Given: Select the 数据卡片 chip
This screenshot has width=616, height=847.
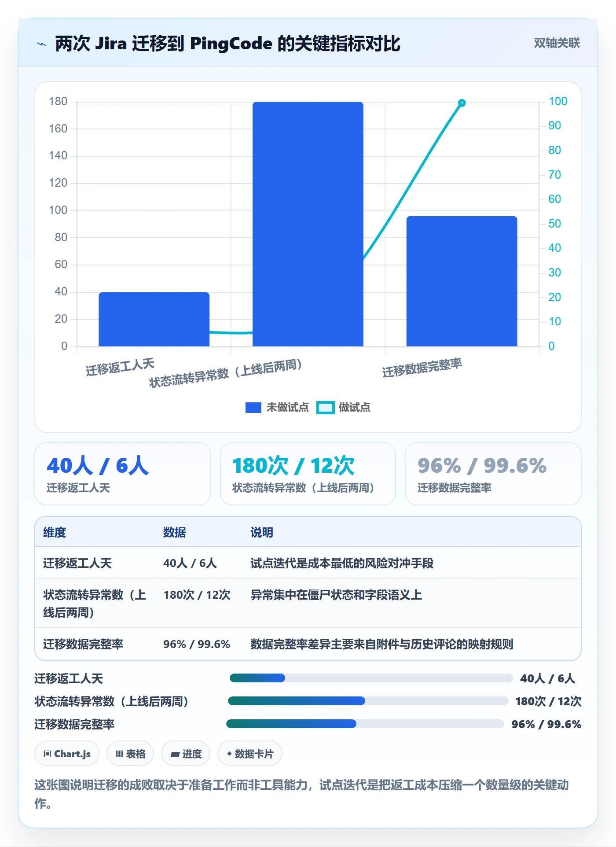Looking at the screenshot, I should [x=250, y=754].
